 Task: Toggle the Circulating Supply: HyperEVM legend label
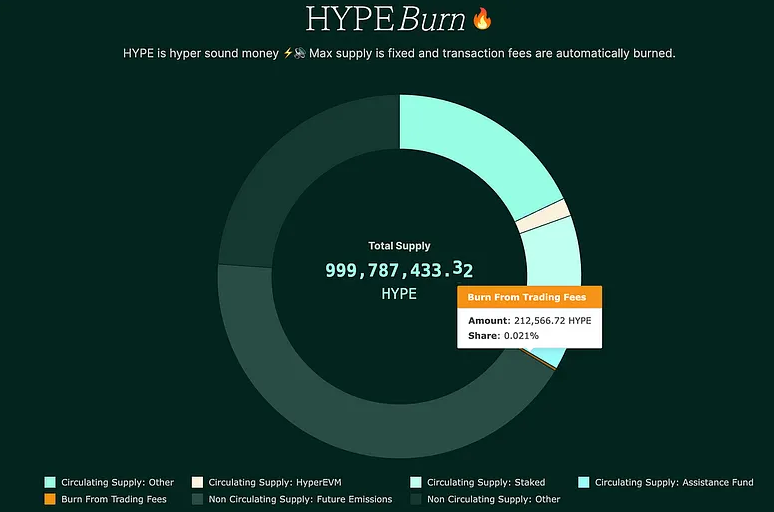(x=275, y=482)
